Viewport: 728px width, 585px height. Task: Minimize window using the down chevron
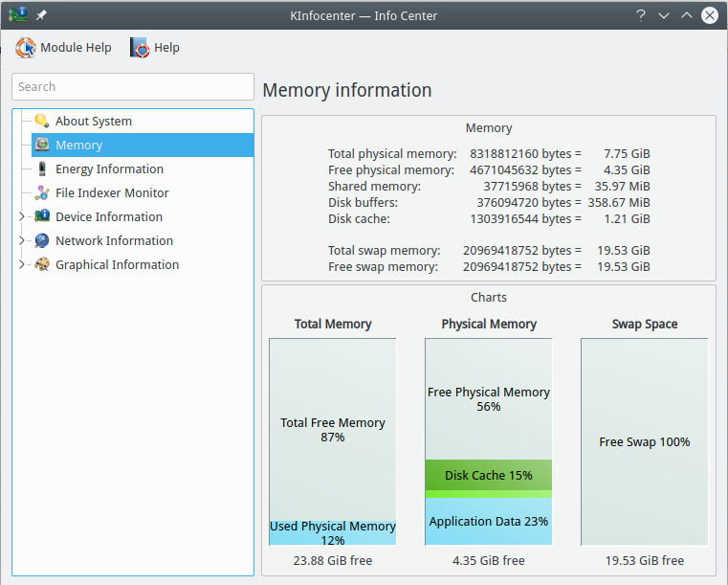click(664, 16)
